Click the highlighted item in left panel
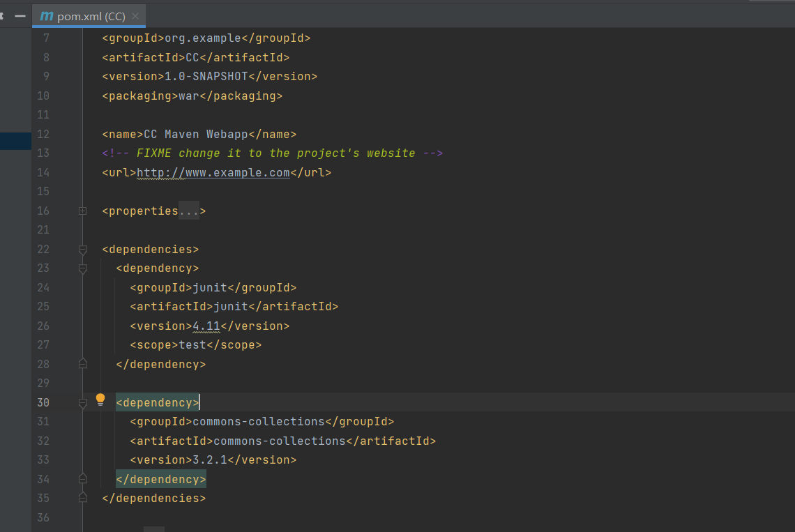Image resolution: width=795 pixels, height=532 pixels. (15, 141)
